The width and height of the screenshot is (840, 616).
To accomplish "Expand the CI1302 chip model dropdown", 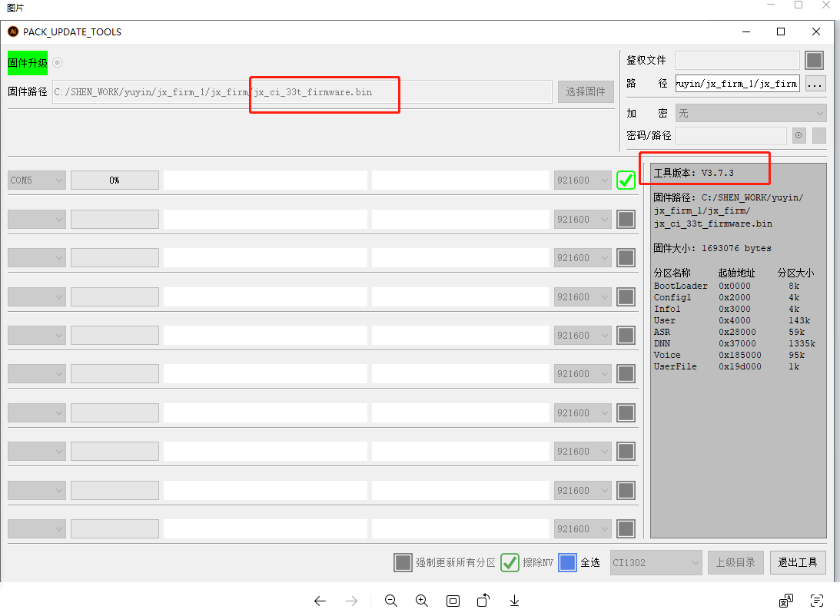I will pyautogui.click(x=656, y=562).
